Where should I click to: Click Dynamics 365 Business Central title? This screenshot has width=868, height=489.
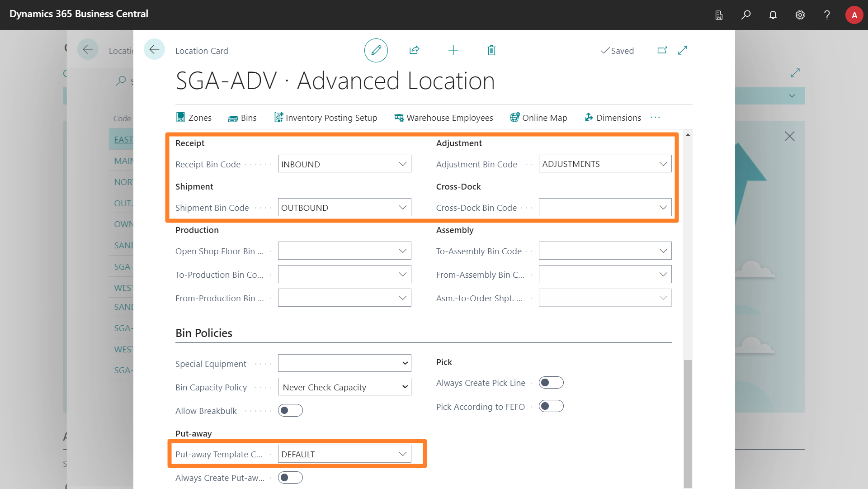(x=79, y=14)
